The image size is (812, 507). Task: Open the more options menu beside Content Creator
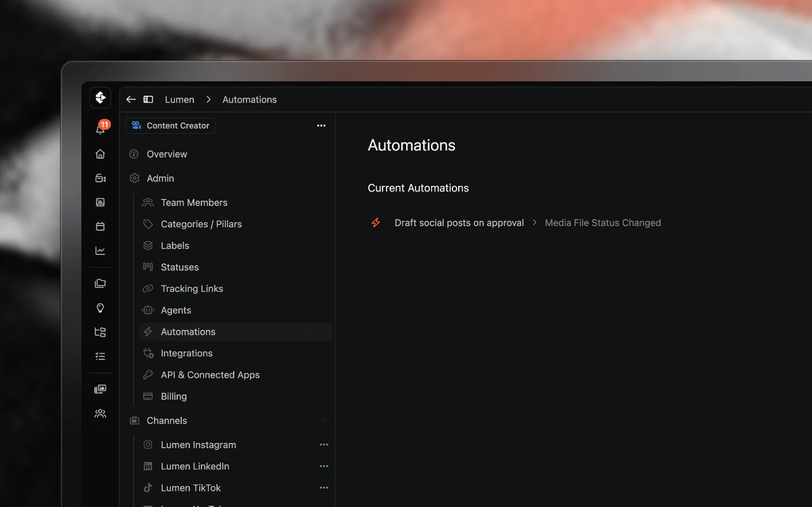click(321, 126)
